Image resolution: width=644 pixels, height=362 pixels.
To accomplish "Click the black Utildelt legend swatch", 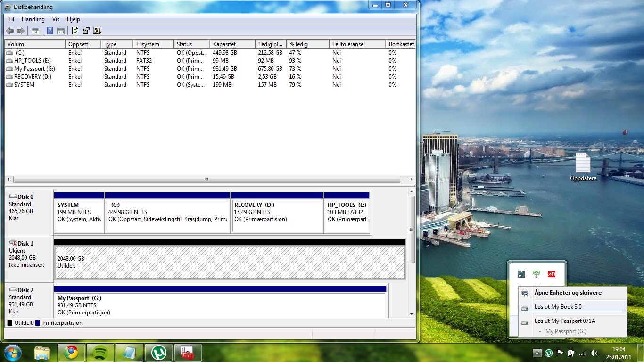I will coord(10,323).
